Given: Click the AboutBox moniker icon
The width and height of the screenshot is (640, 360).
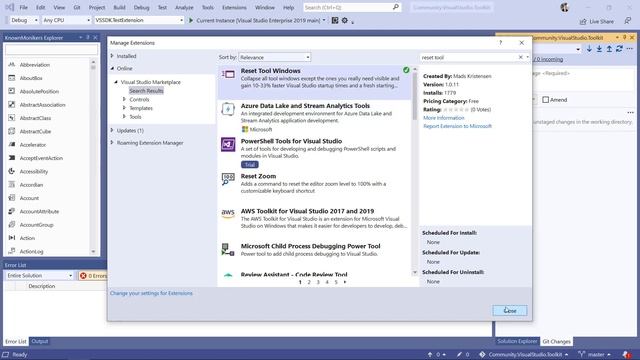Looking at the screenshot, I should [12, 78].
